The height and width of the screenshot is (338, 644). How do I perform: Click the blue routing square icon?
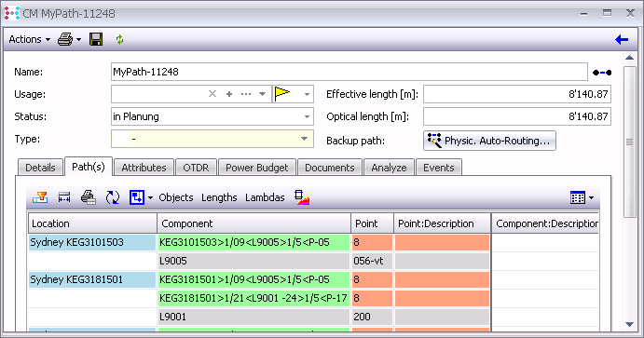(137, 197)
